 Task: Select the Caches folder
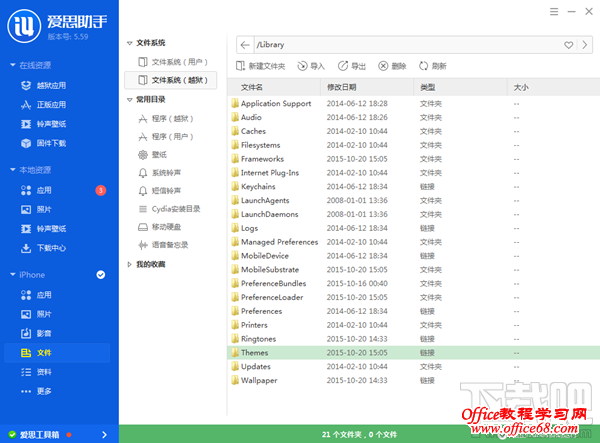point(414,131)
